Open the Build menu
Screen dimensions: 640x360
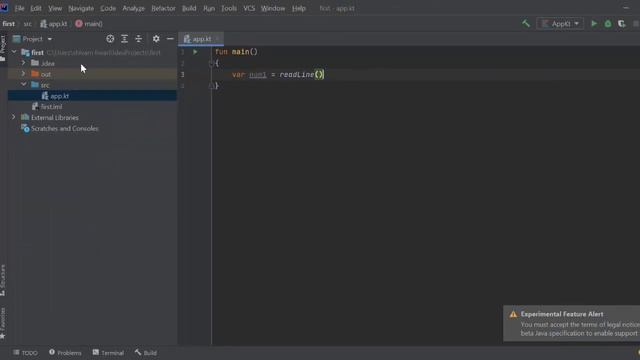[x=189, y=8]
